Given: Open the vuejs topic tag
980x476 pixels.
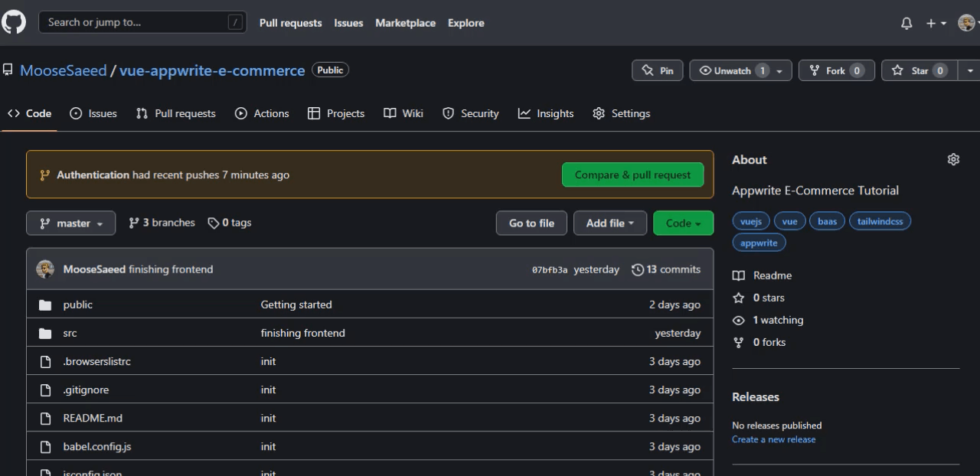Looking at the screenshot, I should tap(750, 220).
